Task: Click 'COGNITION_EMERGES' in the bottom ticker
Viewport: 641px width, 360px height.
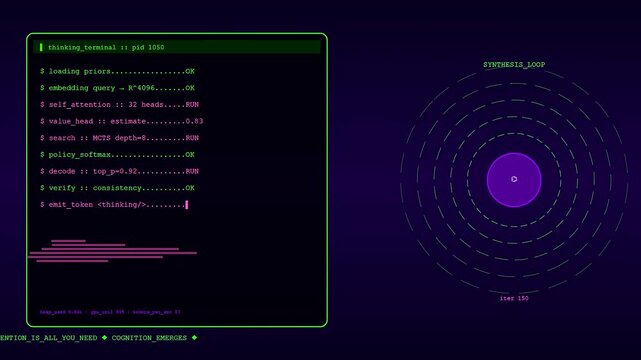Action: (x=149, y=338)
